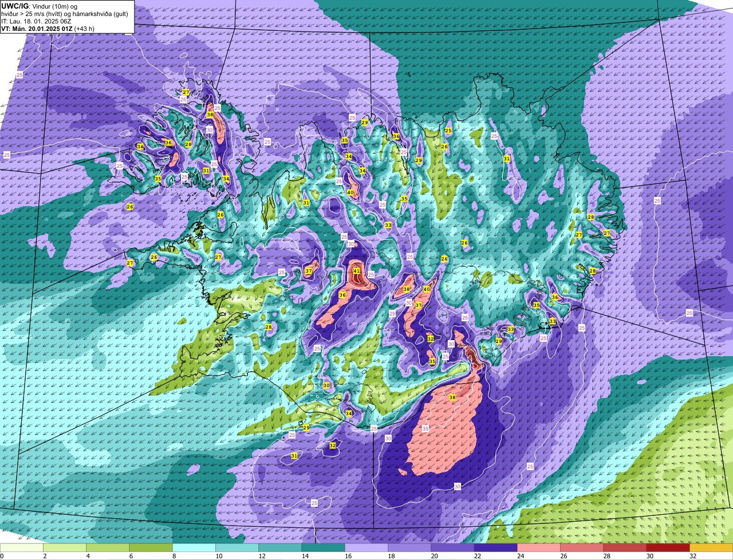Click the 'VT: Mán. 20.01.2025 01Z (+43 h)' line
The image size is (733, 560).
pyautogui.click(x=48, y=28)
